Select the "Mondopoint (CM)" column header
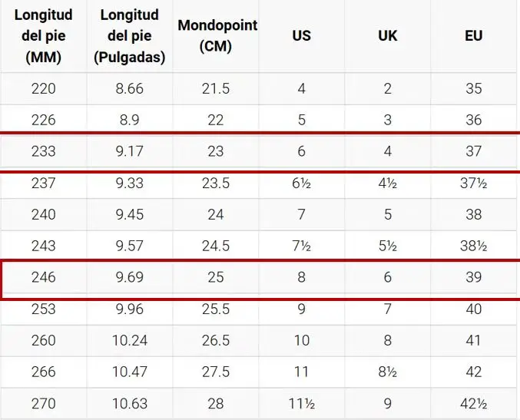This screenshot has width=520, height=420. (217, 35)
